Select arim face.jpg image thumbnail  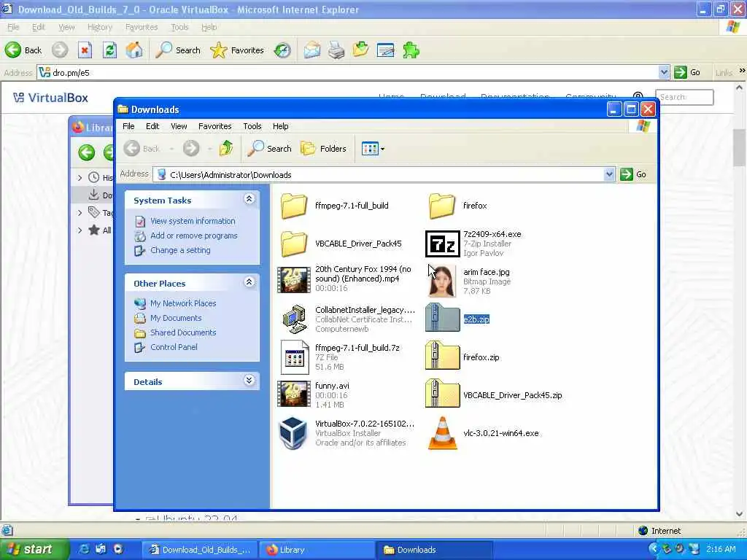441,281
